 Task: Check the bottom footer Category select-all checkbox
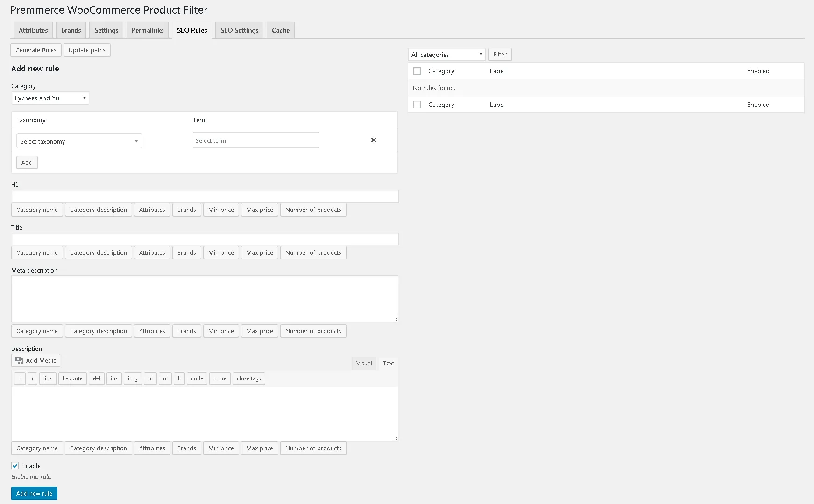point(417,105)
